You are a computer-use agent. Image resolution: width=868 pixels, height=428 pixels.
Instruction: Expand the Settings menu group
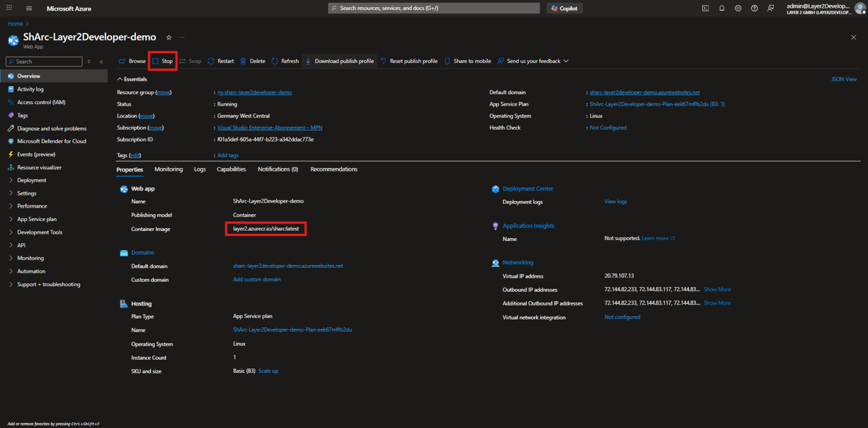tap(26, 193)
